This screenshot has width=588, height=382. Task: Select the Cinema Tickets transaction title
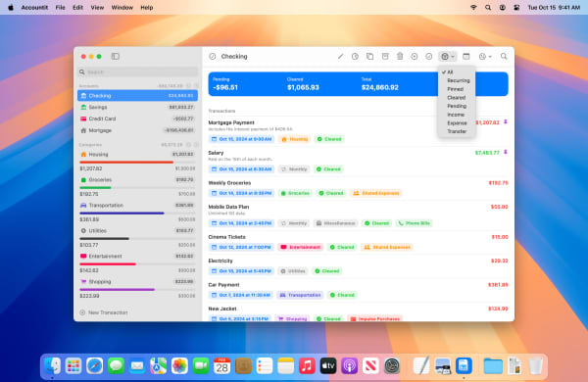click(227, 237)
